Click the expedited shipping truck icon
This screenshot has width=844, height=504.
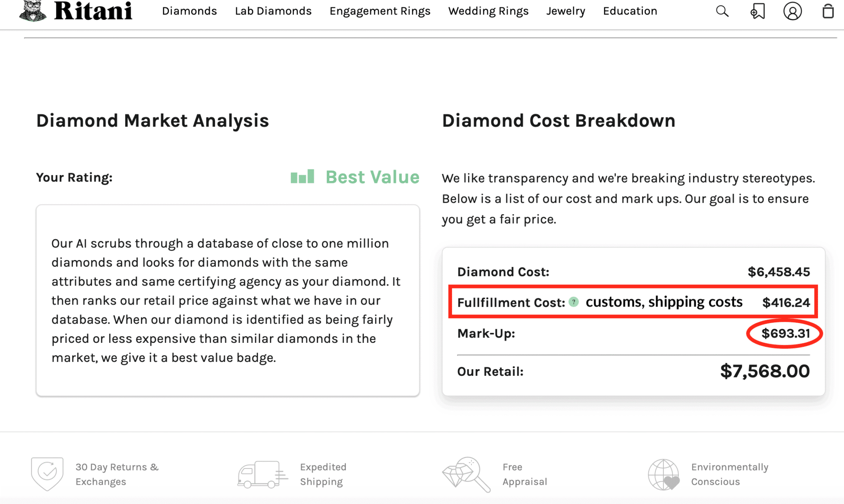(x=262, y=474)
